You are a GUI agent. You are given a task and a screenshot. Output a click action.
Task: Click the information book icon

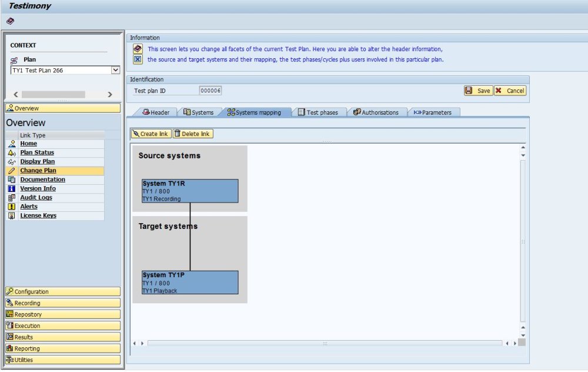coord(138,49)
